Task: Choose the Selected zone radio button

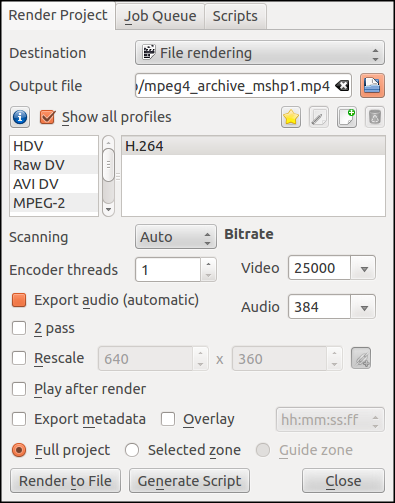Action: 132,450
